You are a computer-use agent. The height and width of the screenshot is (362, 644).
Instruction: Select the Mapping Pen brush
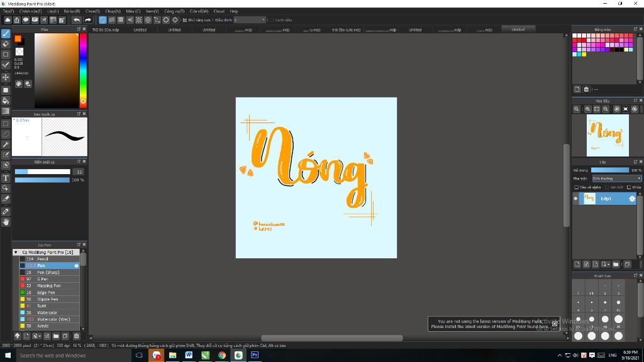point(49,286)
